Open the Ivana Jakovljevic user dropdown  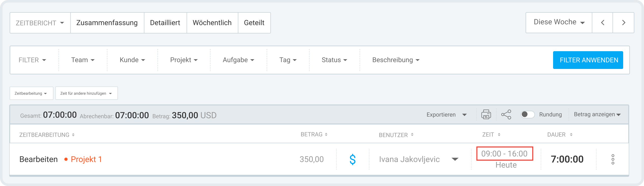coord(455,159)
